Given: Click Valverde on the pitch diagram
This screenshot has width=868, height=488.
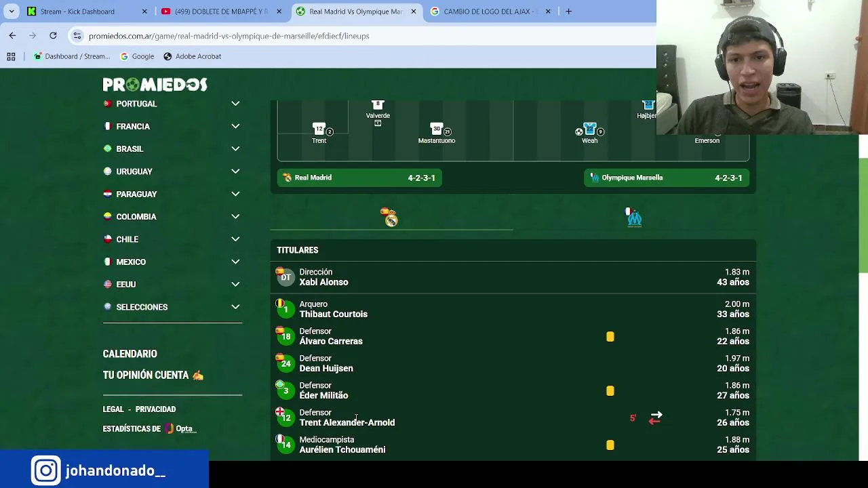Looking at the screenshot, I should [378, 110].
